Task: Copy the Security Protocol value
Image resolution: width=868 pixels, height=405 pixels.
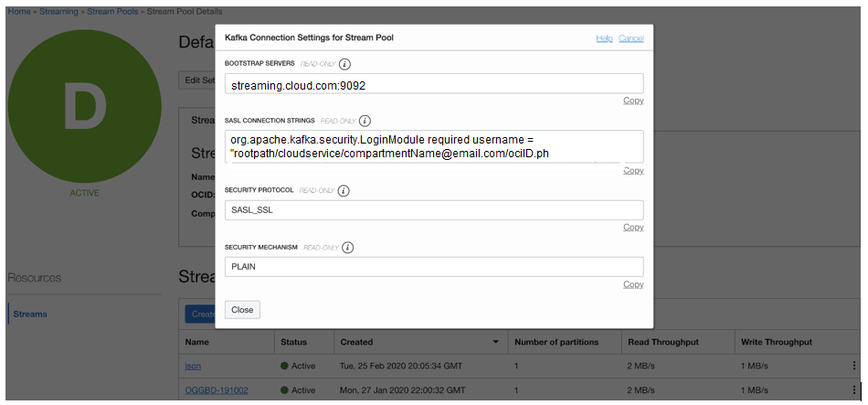Action: pyautogui.click(x=633, y=227)
